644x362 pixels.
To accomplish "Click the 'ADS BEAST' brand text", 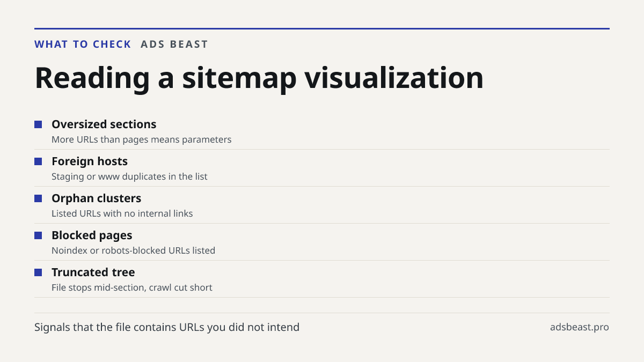I will [174, 45].
